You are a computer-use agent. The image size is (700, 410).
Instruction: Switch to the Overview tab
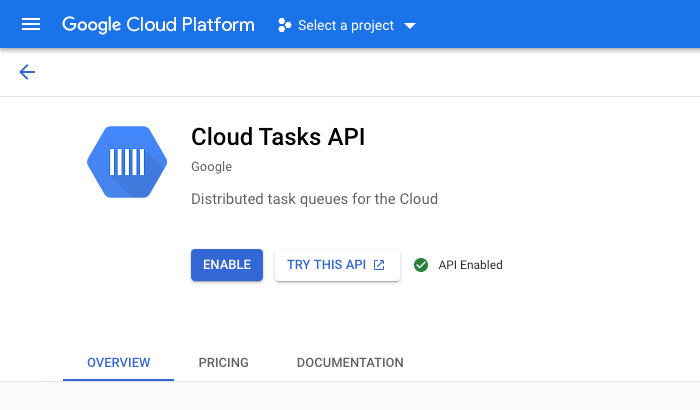click(x=118, y=362)
